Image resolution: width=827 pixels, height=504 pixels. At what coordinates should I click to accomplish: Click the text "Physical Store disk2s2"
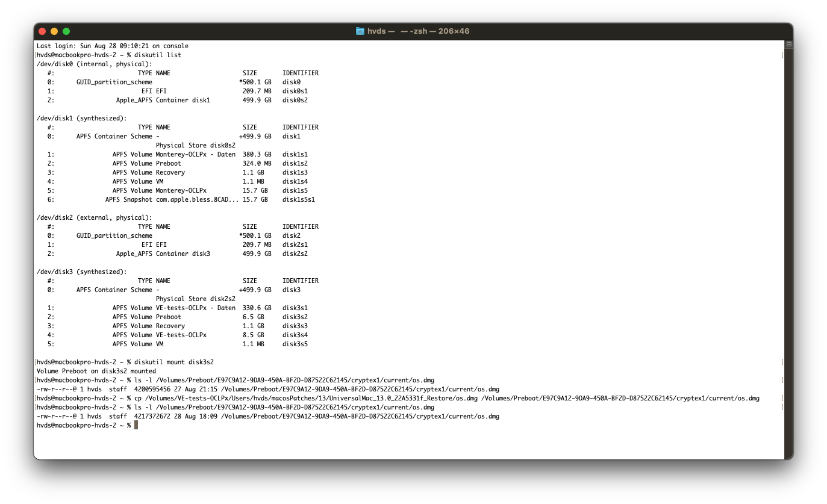pos(196,299)
